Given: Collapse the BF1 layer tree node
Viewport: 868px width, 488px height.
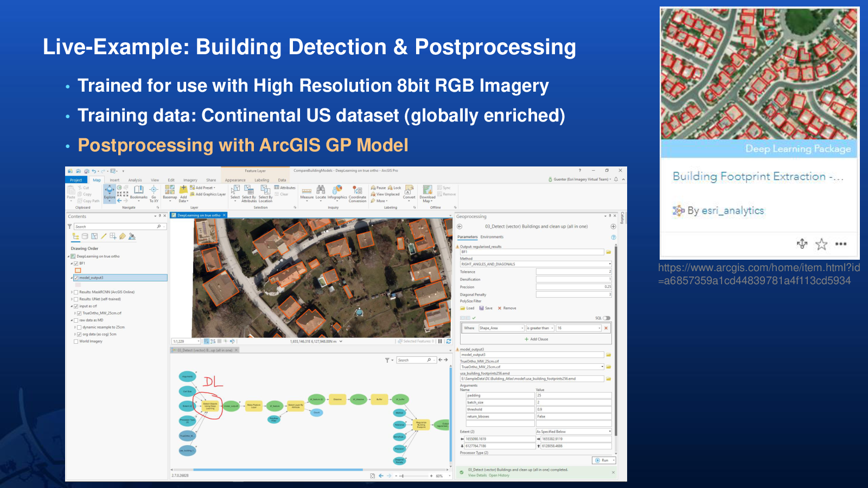Looking at the screenshot, I should coord(72,264).
